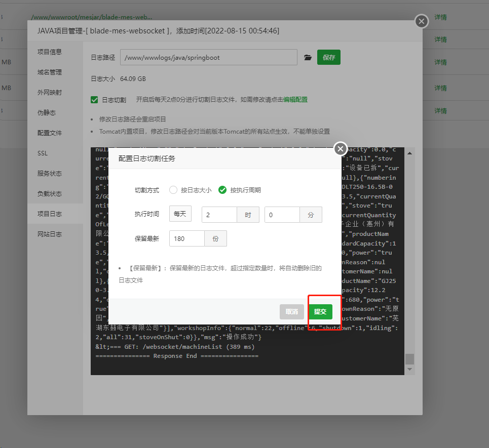
Task: Open the 配置文件 sidebar tab
Action: pyautogui.click(x=56, y=133)
